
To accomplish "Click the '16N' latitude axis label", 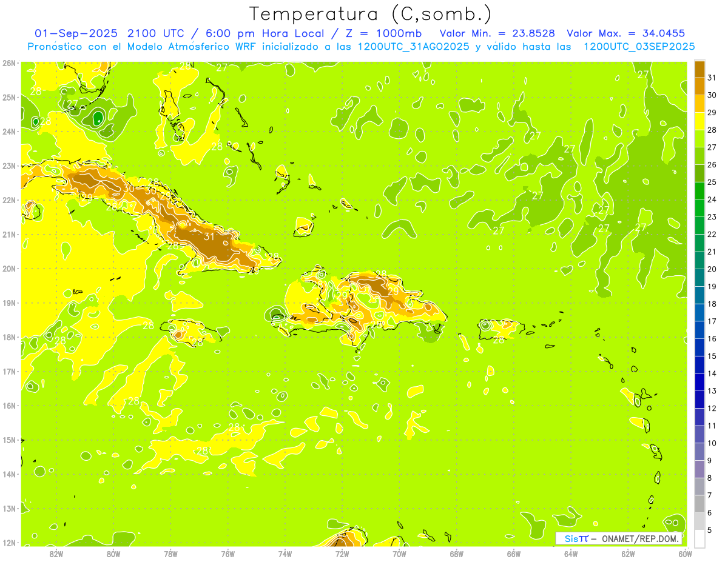I will point(9,406).
